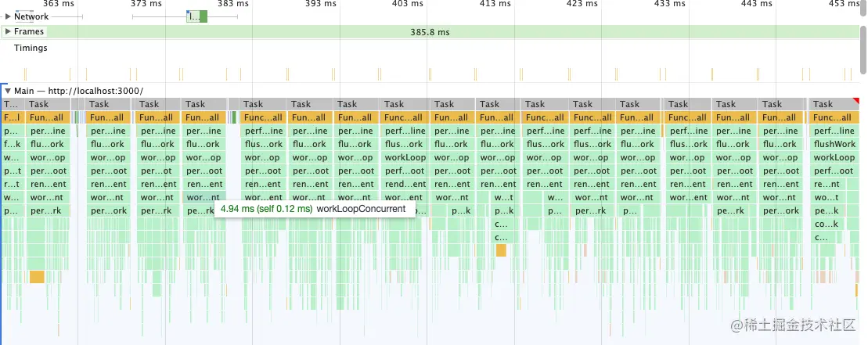Click the Timings track label

[x=31, y=48]
